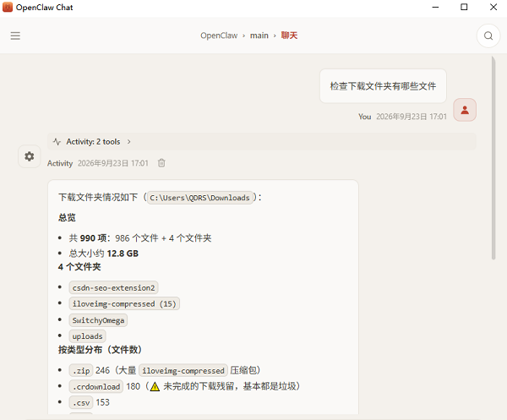507x420 pixels.
Task: Go to main breadcrumb
Action: tap(259, 35)
